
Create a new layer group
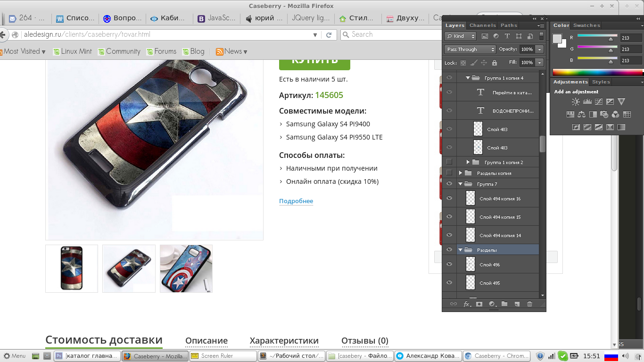point(504,304)
